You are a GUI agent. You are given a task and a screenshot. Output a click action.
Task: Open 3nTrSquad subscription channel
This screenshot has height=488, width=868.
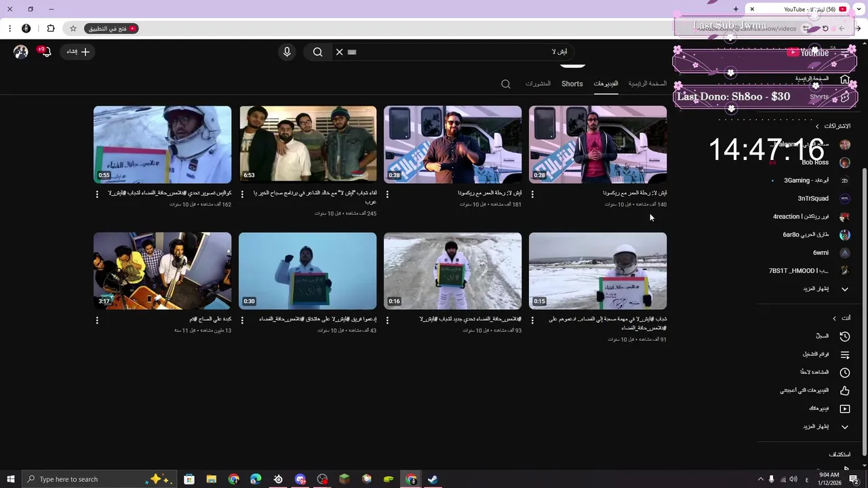coord(813,199)
